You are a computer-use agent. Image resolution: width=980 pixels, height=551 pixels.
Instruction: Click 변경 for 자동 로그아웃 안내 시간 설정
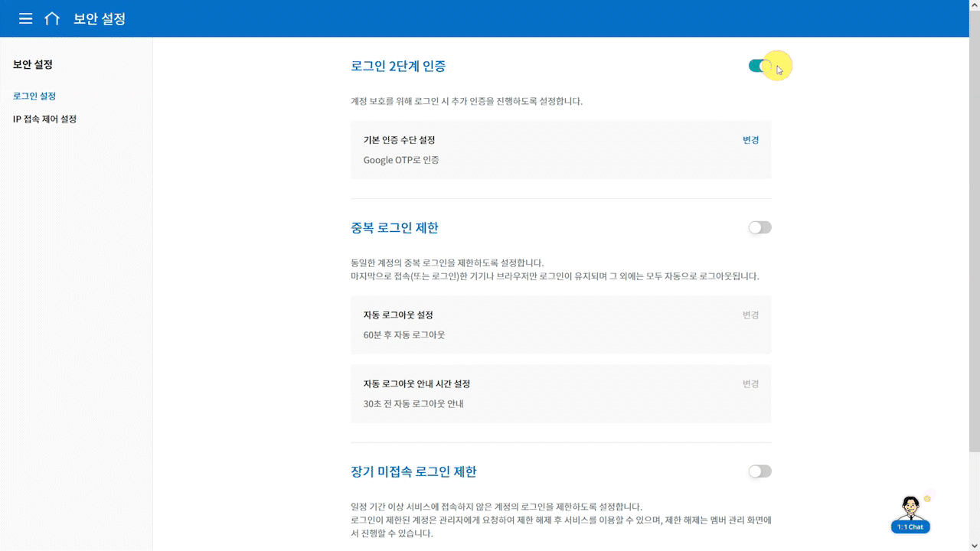point(751,383)
